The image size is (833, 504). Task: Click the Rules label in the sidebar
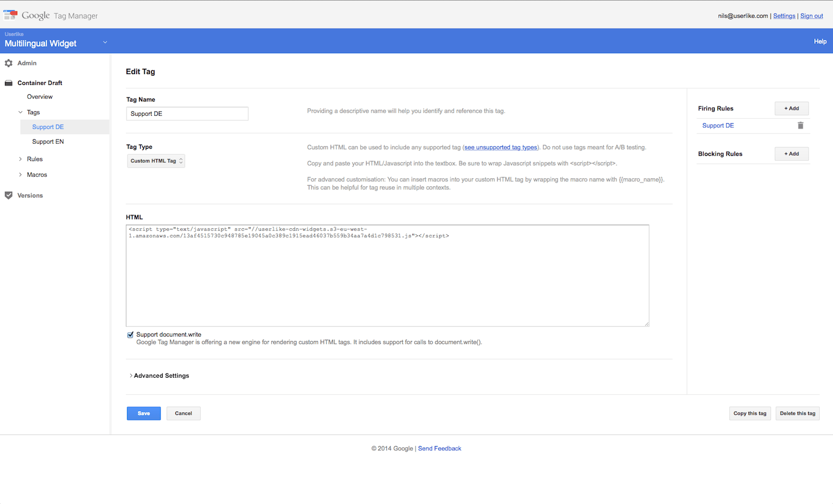pos(35,159)
